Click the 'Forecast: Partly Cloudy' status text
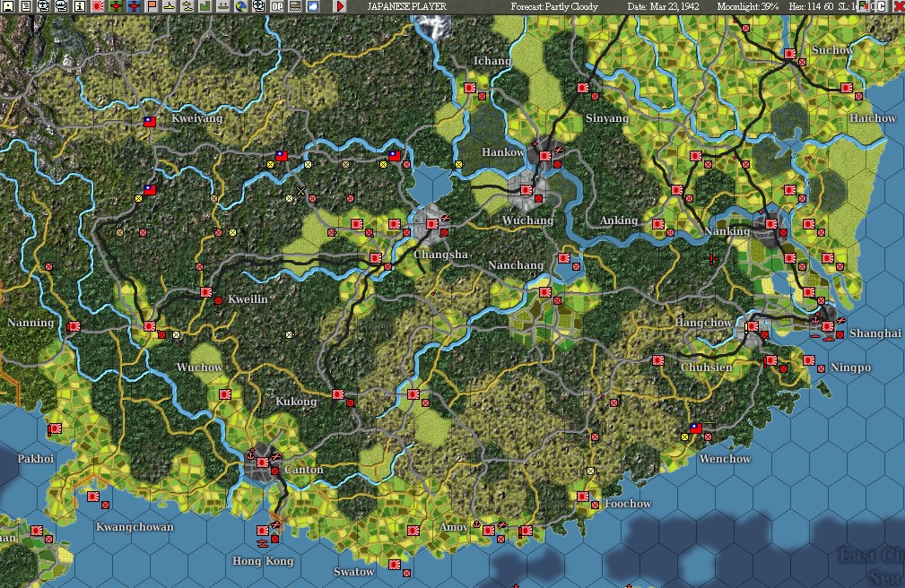The width and height of the screenshot is (905, 588). click(554, 6)
